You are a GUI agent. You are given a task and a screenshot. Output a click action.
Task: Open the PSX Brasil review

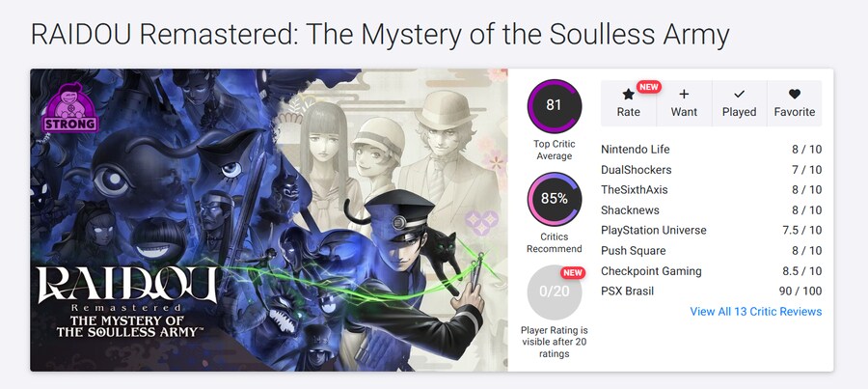tap(712, 291)
